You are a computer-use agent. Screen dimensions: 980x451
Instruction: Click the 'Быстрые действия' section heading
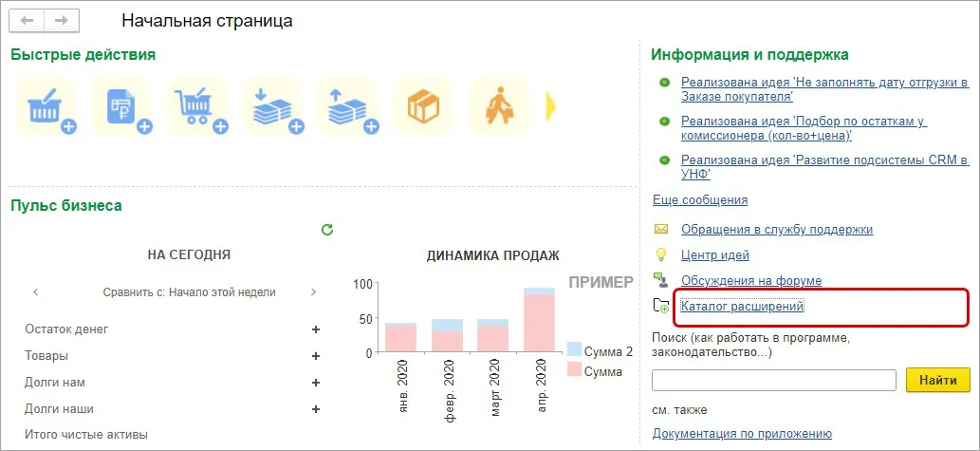pos(83,55)
